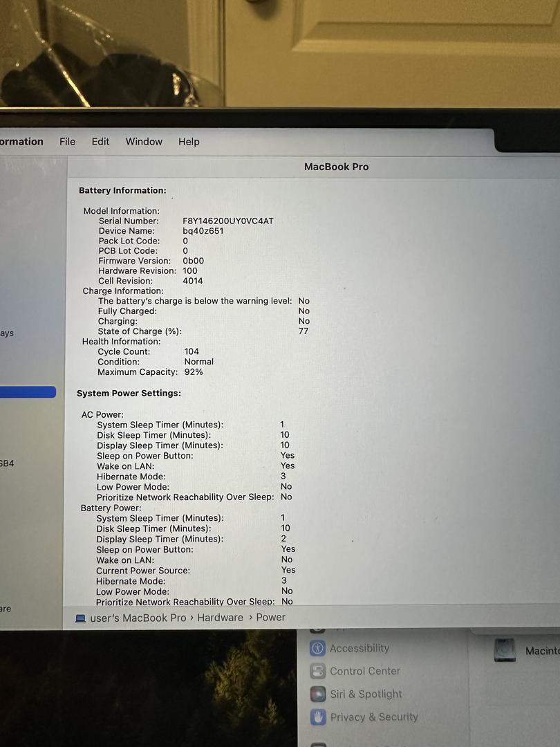The width and height of the screenshot is (560, 747).
Task: Click Disk Sleep Timer under Battery Power
Action: click(x=153, y=529)
